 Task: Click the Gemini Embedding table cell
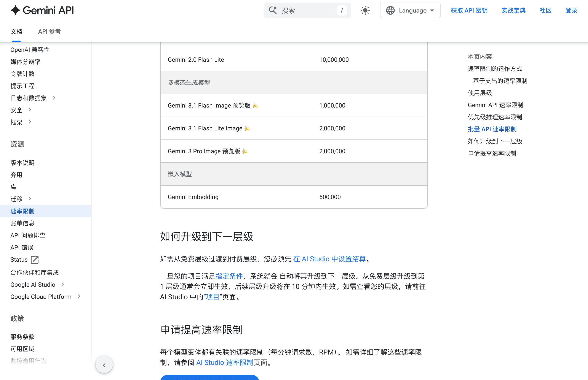point(236,197)
